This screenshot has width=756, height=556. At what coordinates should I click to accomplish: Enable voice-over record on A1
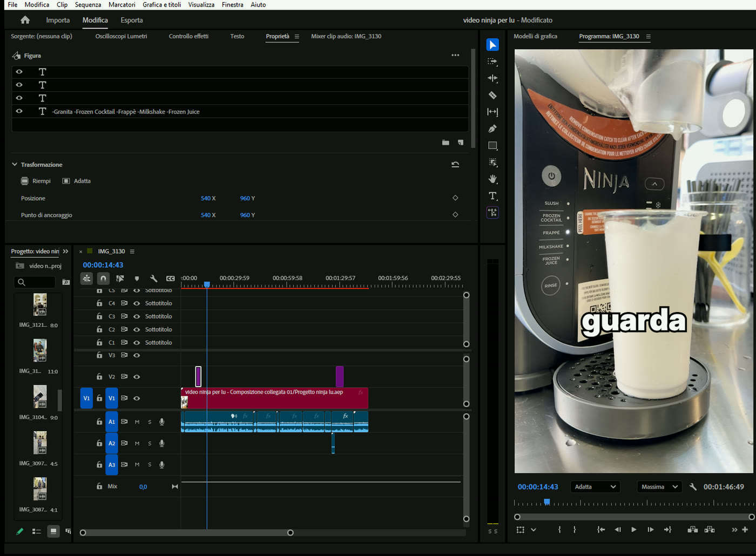(161, 422)
